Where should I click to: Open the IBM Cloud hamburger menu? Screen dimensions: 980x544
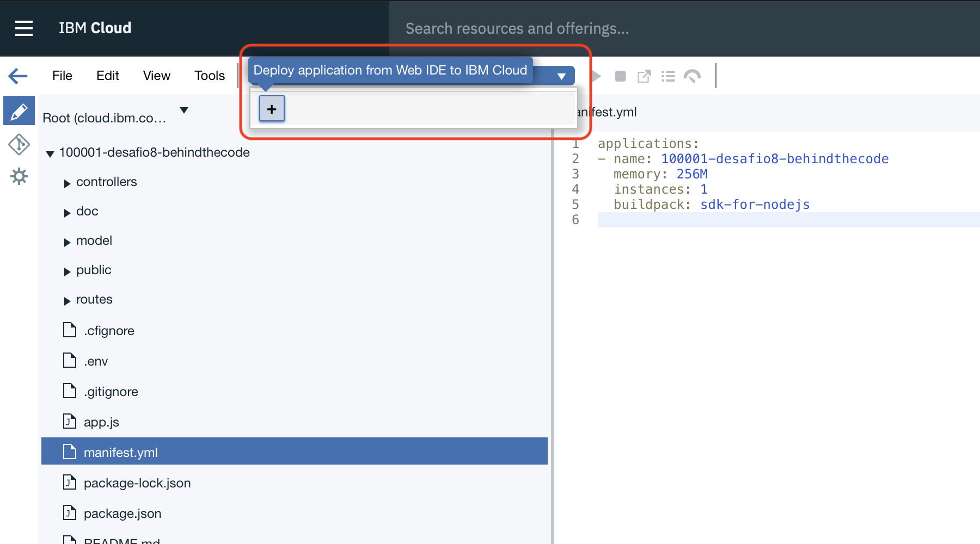(24, 28)
